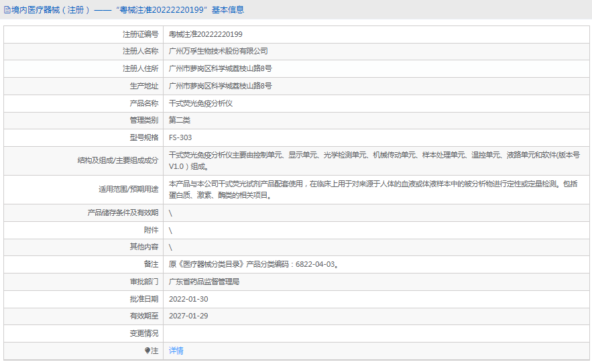Select management class 第二类

(179, 121)
